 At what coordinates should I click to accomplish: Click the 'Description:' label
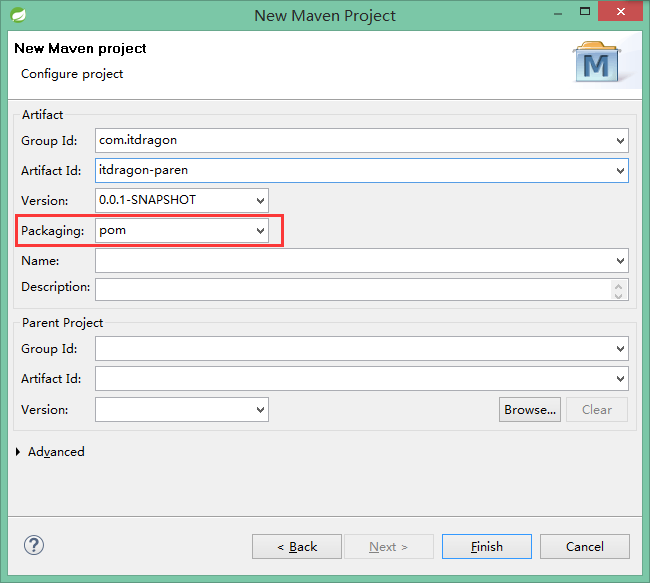tap(56, 287)
